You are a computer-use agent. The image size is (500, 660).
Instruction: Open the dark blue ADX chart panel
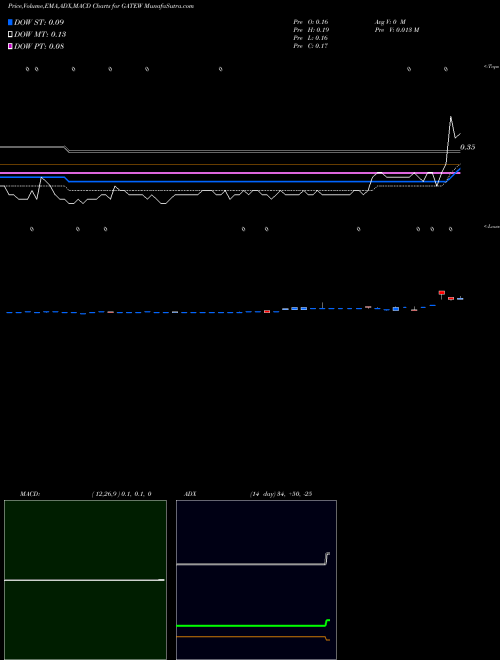[256, 580]
